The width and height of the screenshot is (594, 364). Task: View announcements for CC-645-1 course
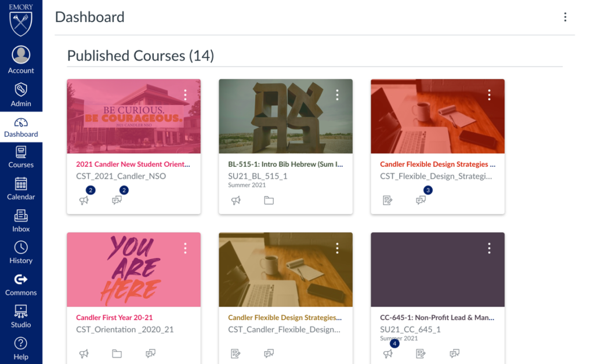pyautogui.click(x=388, y=353)
